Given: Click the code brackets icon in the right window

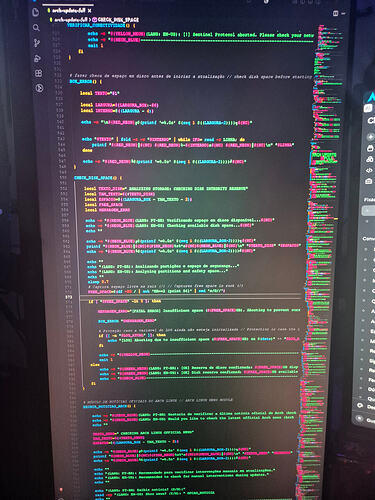Looking at the screenshot, I should (369, 170).
